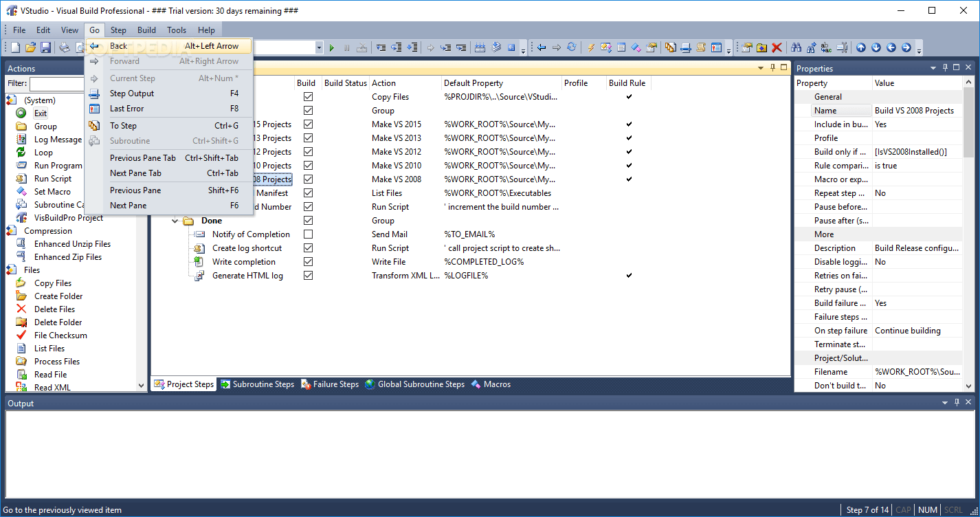This screenshot has width=980, height=517.
Task: Open the Output pane options dropdown arrow
Action: 945,403
